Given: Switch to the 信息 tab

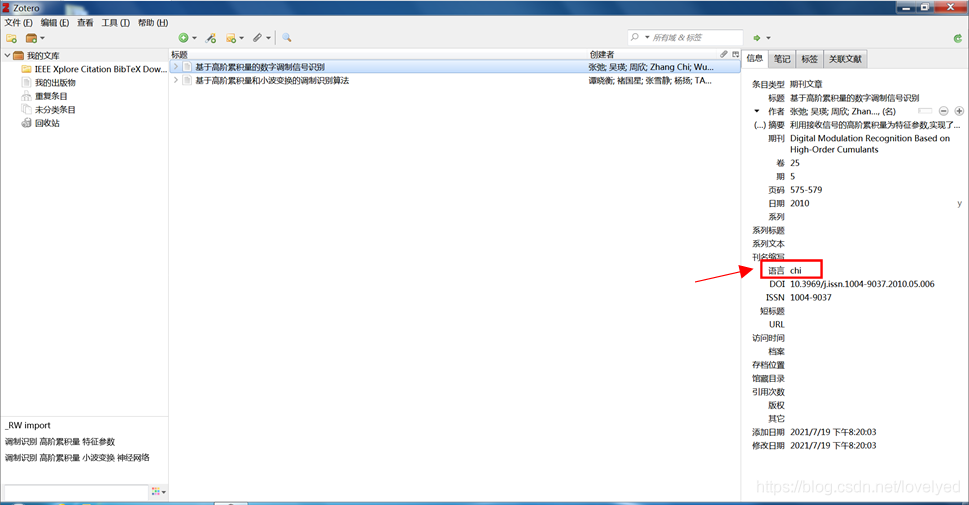Looking at the screenshot, I should (x=755, y=59).
